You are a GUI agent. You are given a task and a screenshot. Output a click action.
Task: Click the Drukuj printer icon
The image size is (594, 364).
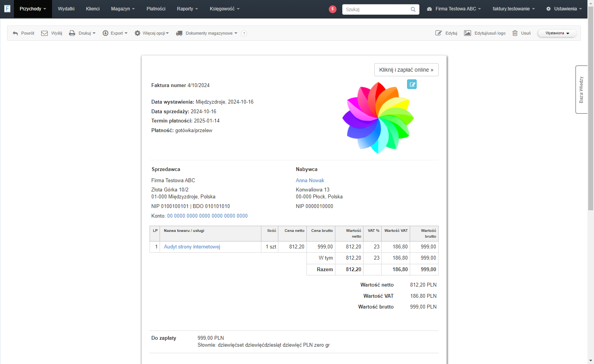(72, 33)
